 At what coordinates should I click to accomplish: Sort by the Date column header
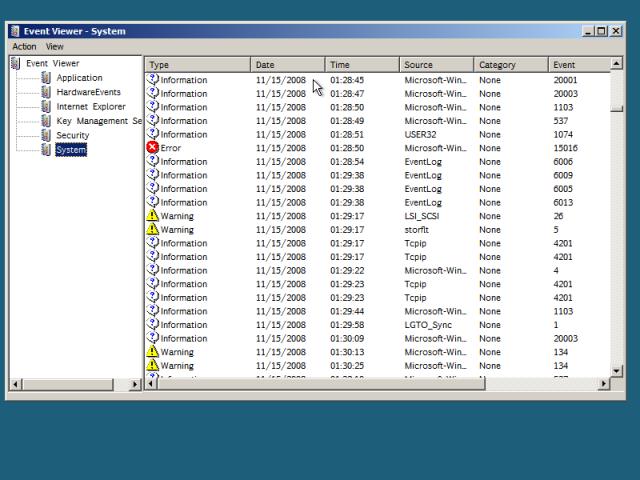(288, 64)
